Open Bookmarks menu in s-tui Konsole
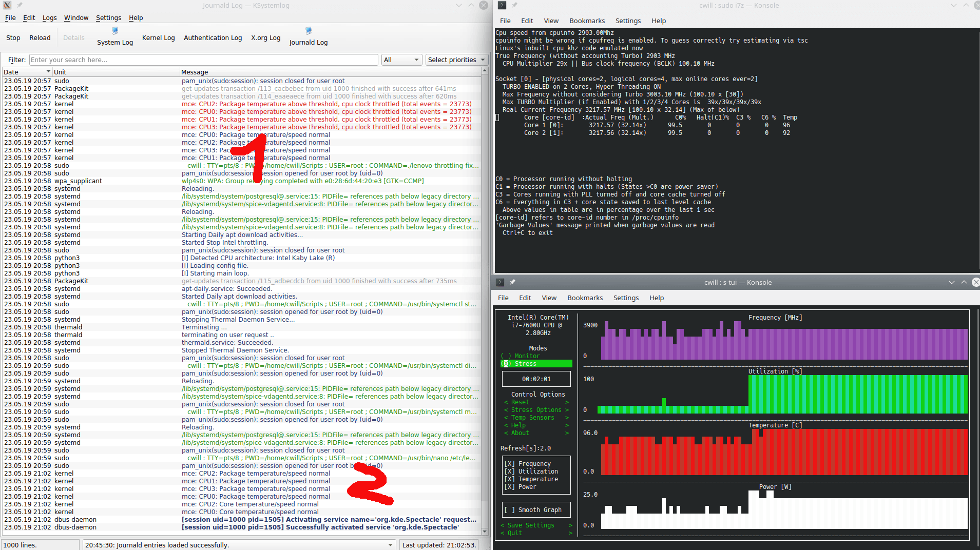Viewport: 980px width, 550px height. 585,298
